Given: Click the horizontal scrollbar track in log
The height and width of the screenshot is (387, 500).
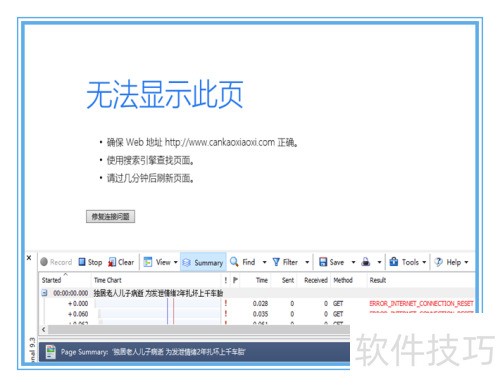Looking at the screenshot, I should pyautogui.click(x=199, y=329).
